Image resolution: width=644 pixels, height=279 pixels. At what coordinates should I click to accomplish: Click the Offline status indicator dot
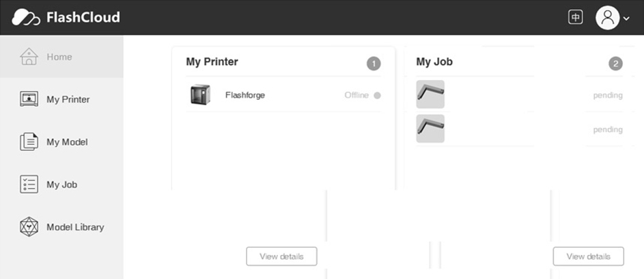pyautogui.click(x=377, y=96)
